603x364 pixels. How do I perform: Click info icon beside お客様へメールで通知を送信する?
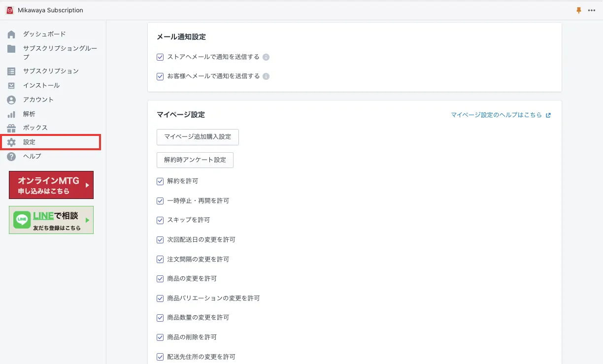(266, 76)
